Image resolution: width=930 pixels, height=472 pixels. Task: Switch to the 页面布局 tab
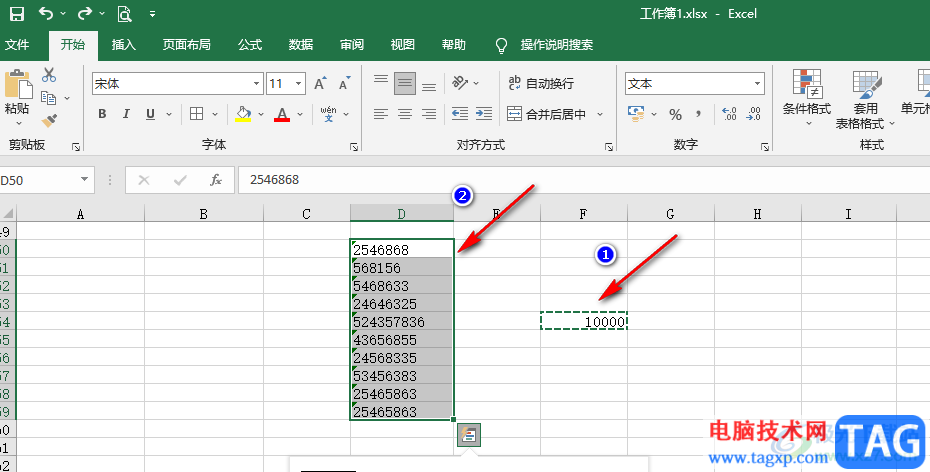point(186,44)
